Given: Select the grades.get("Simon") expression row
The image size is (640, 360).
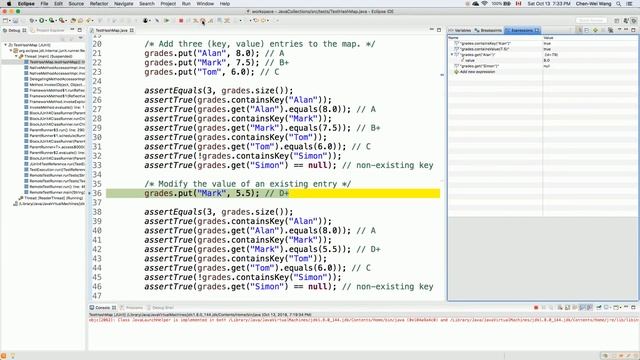Looking at the screenshot, I should click(543, 66).
